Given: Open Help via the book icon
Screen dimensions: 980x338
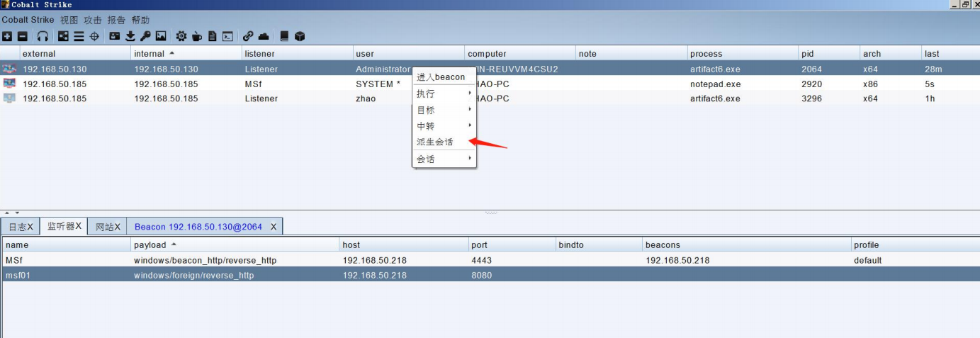Looking at the screenshot, I should coord(284,36).
